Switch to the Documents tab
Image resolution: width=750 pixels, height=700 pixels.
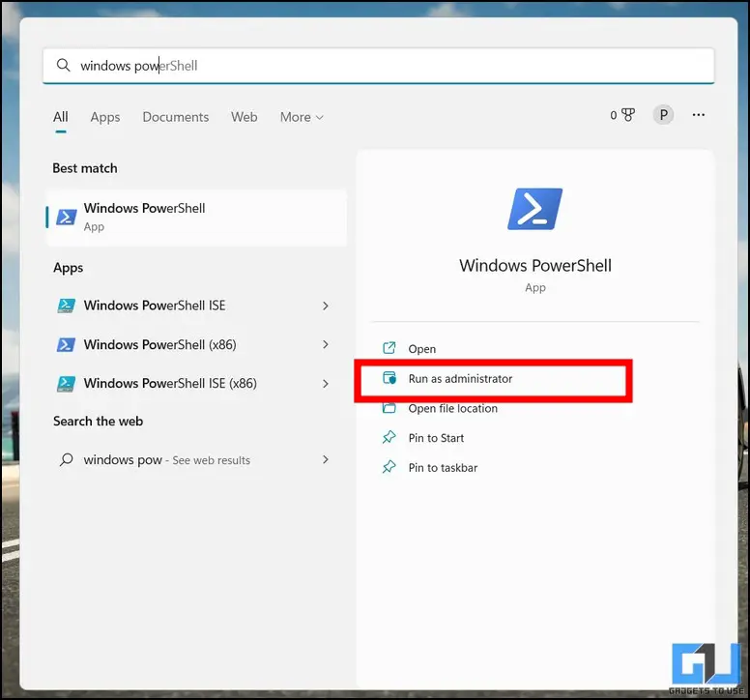click(176, 117)
